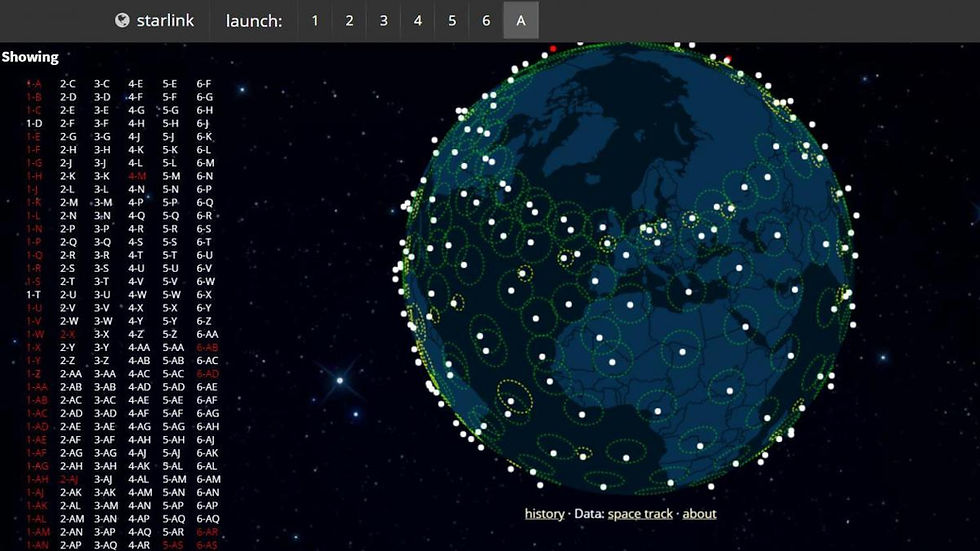Select red satellite 2-AJ entry

coord(69,479)
